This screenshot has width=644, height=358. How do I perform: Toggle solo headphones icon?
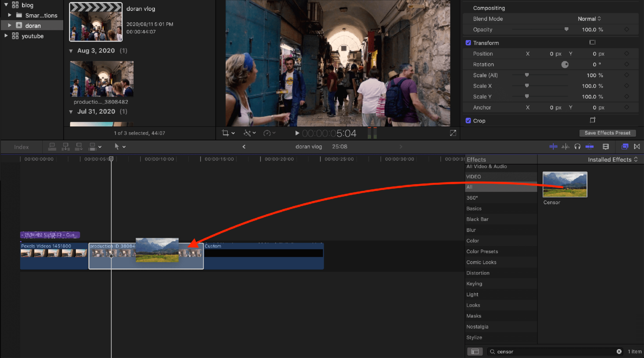[577, 147]
